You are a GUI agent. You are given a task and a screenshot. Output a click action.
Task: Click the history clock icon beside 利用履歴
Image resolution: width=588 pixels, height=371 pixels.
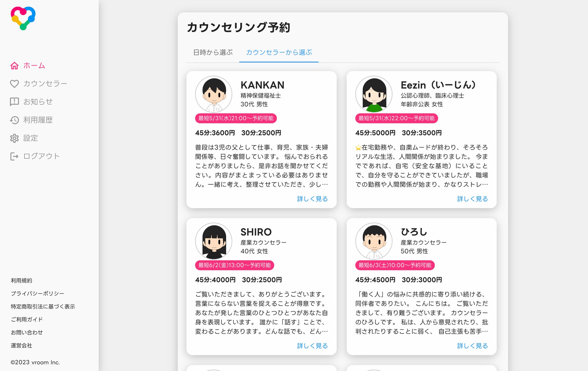(x=14, y=120)
